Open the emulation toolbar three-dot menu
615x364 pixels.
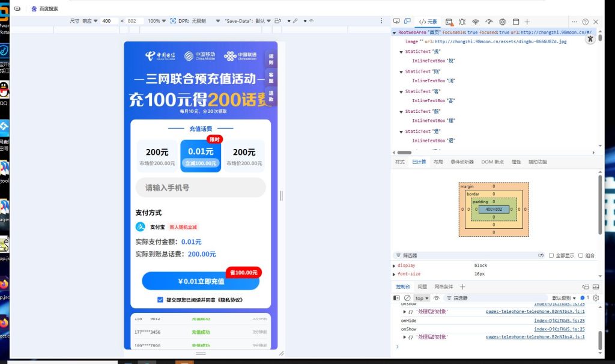pyautogui.click(x=381, y=21)
